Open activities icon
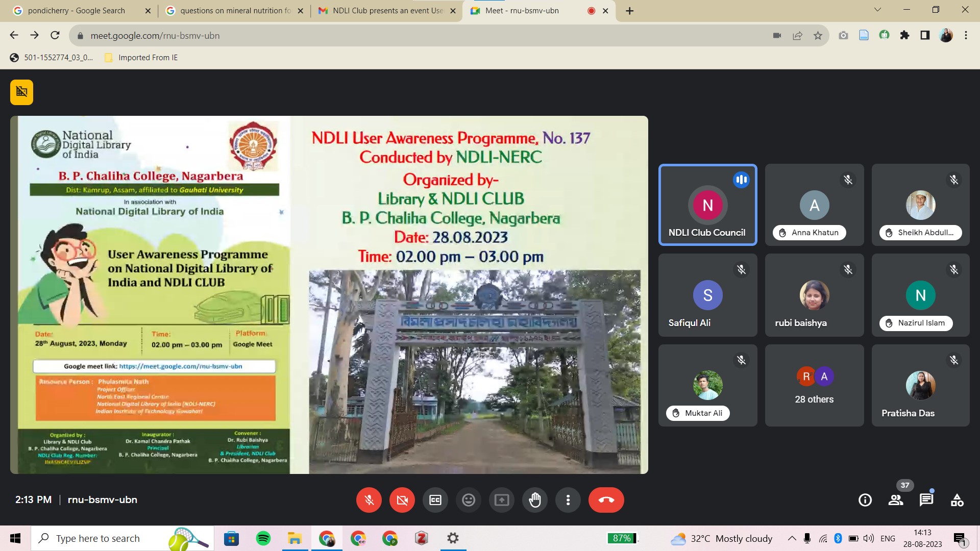This screenshot has width=980, height=551. tap(957, 500)
